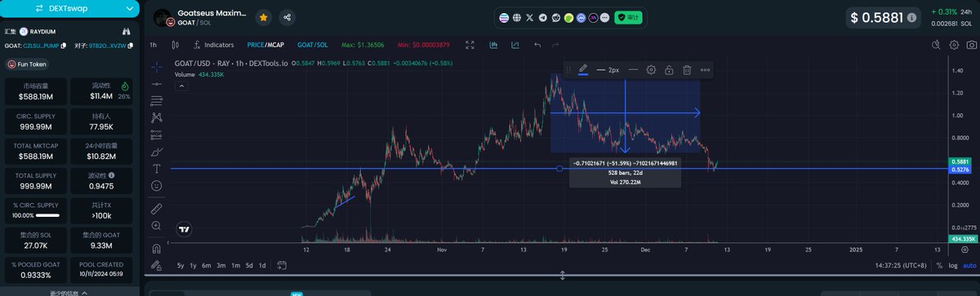
Task: Set the chart range to 5y
Action: (180, 266)
